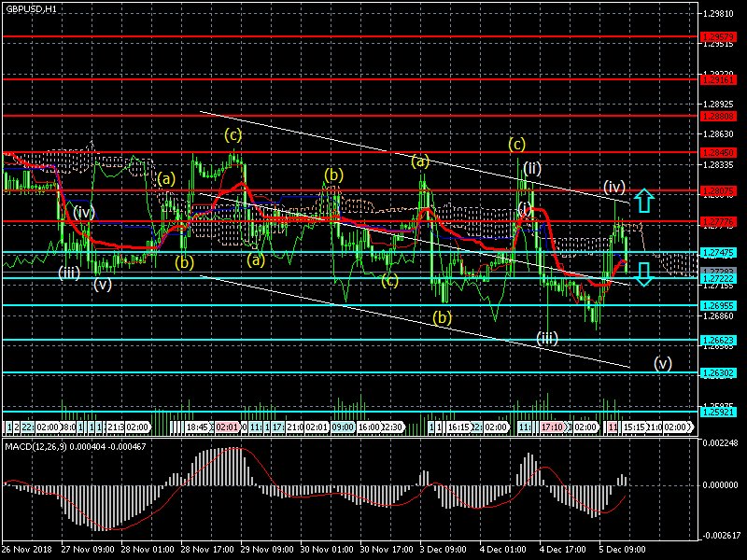Select the white (I) wave label
Viewport: 747px width, 560px height.
tap(526, 207)
